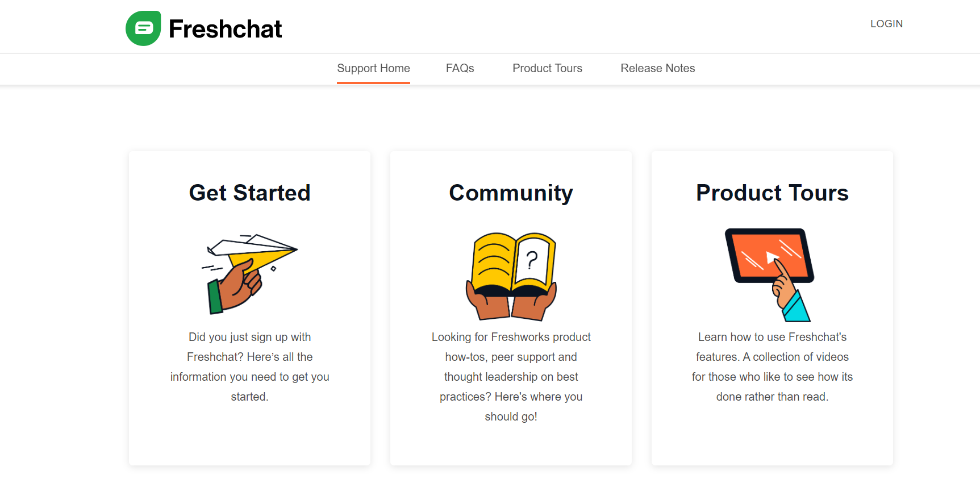Viewport: 980px width, 487px height.
Task: Open the Community card heading
Action: tap(511, 193)
